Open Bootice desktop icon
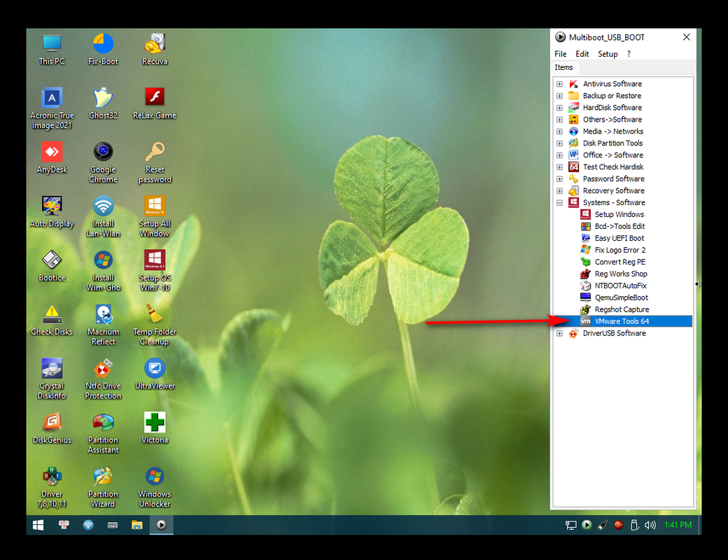This screenshot has width=728, height=560. [52, 265]
